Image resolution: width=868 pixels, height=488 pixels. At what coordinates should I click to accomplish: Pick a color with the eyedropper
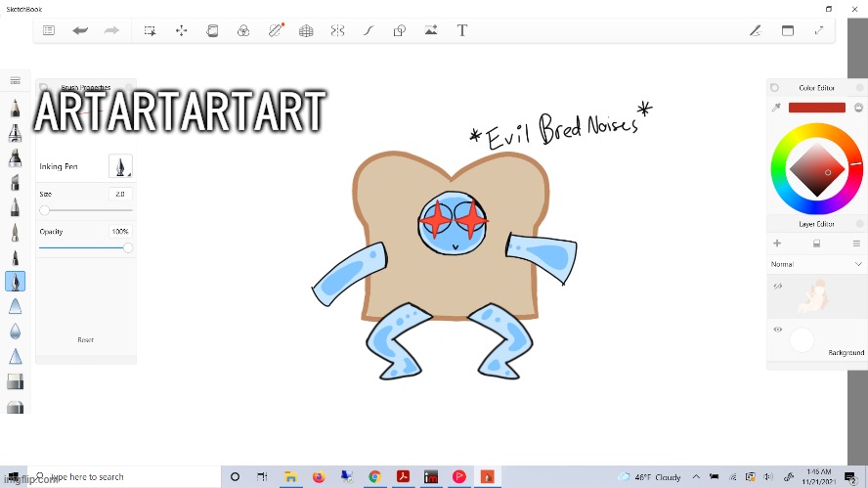pos(776,108)
